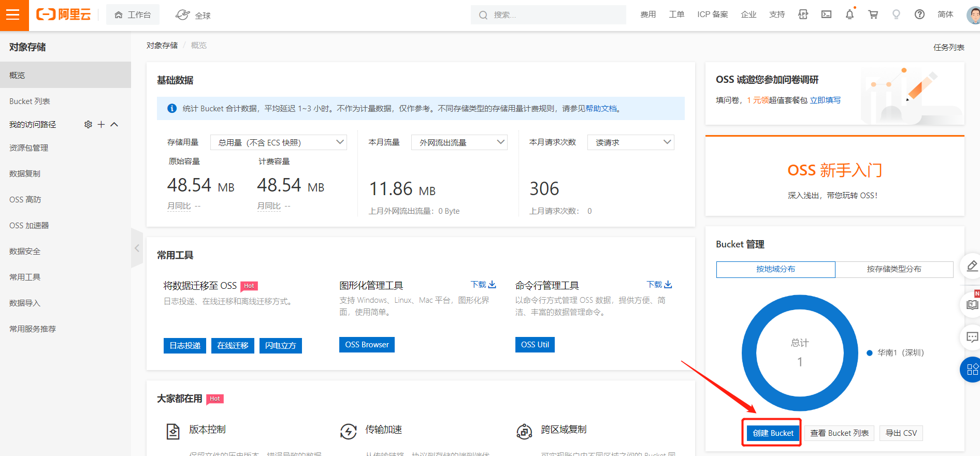Click the 跨区域复制 icon
Image resolution: width=980 pixels, height=456 pixels.
524,431
